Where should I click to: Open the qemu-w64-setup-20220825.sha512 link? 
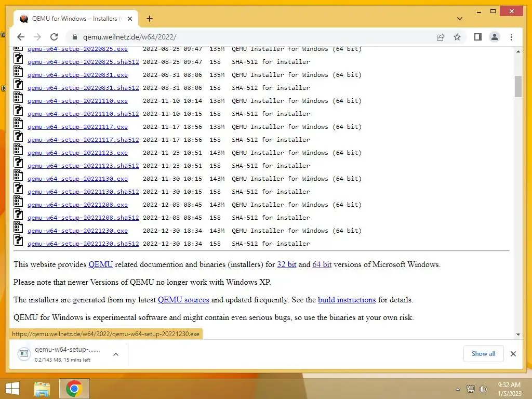[83, 62]
